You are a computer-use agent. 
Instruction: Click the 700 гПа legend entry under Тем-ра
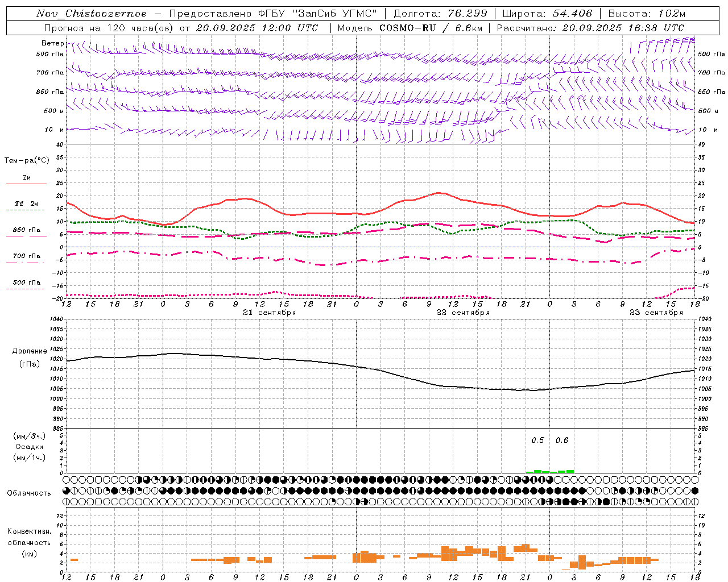click(27, 256)
